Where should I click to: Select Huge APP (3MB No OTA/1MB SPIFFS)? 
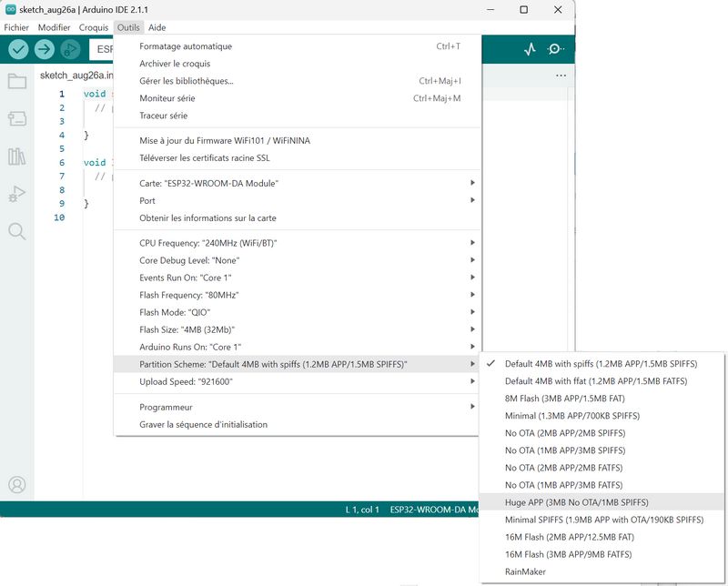click(x=602, y=502)
